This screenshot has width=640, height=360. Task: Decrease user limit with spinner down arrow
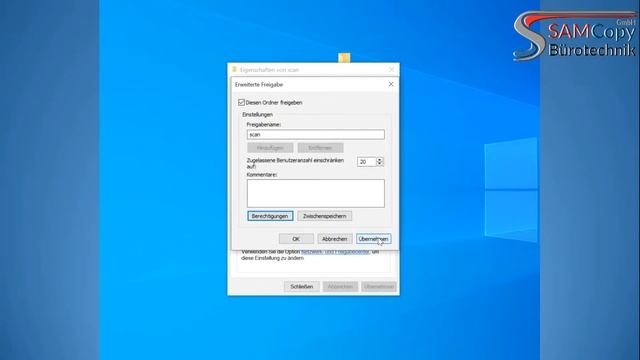click(x=380, y=164)
